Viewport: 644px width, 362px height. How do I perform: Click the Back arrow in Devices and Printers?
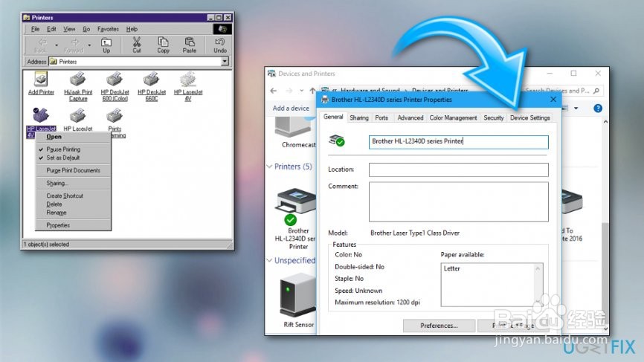point(274,91)
